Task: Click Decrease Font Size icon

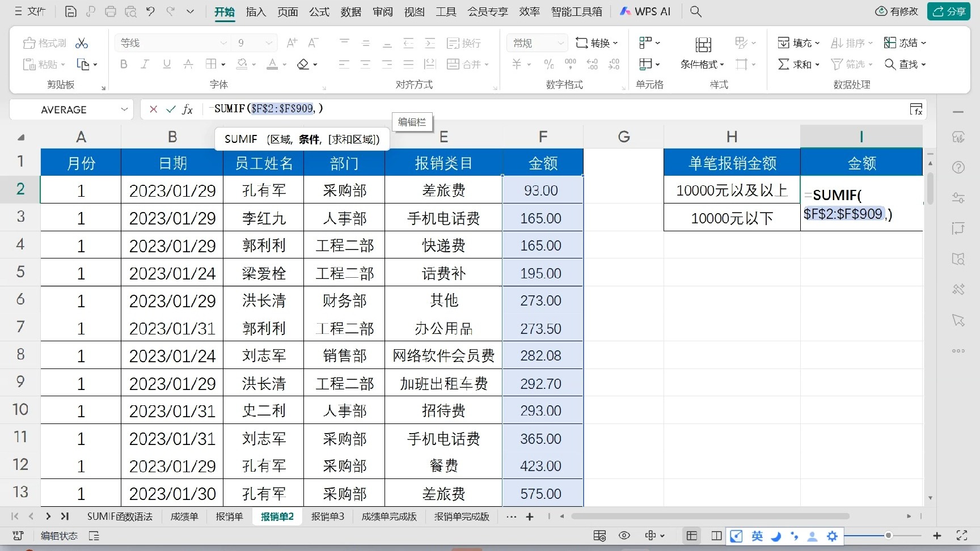Action: [313, 43]
